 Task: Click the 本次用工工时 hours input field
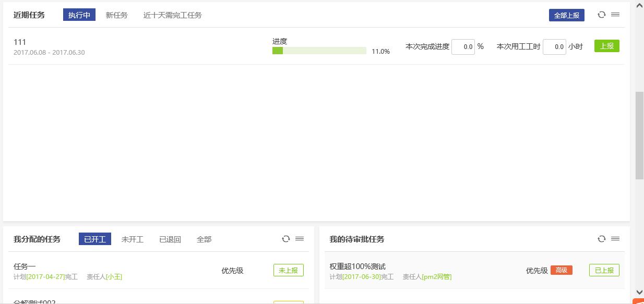tap(554, 47)
